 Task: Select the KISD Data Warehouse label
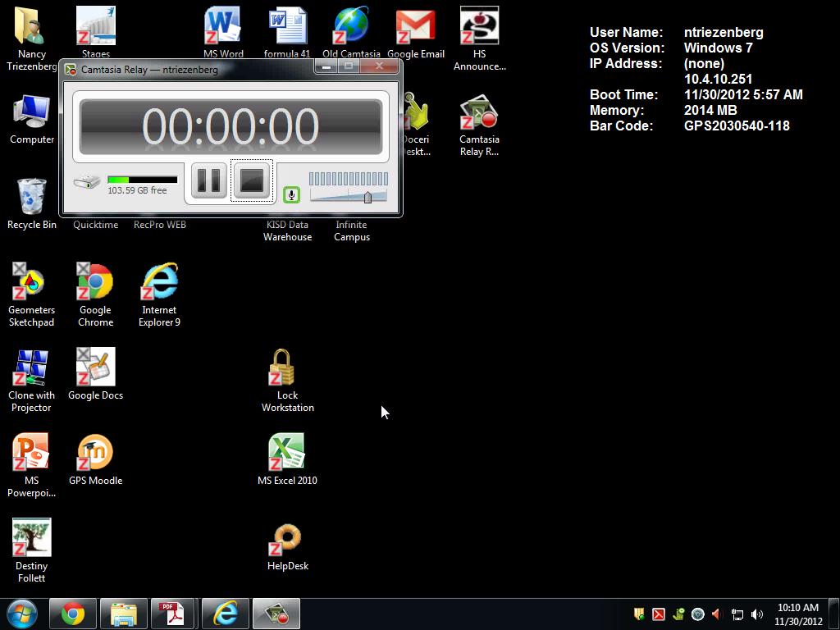(x=288, y=231)
